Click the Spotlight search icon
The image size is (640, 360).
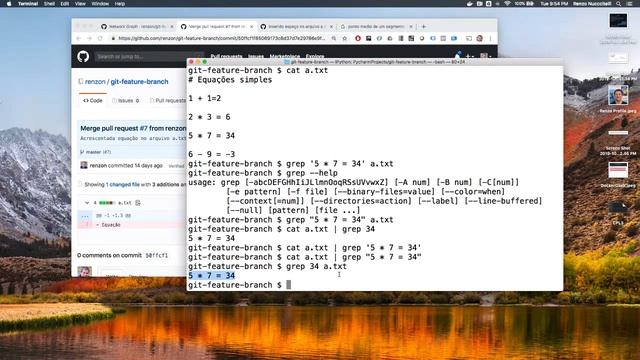pyautogui.click(x=618, y=4)
